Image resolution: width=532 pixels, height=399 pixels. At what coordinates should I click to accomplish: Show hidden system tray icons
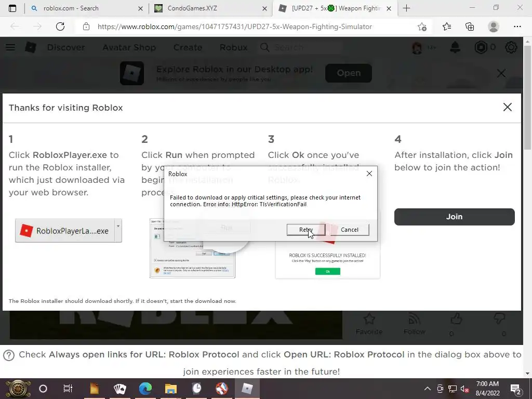pos(428,389)
